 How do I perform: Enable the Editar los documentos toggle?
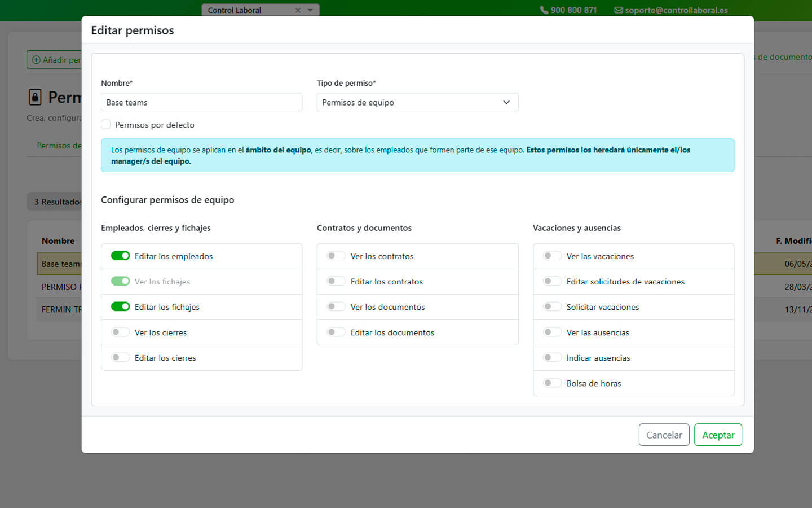pyautogui.click(x=336, y=332)
